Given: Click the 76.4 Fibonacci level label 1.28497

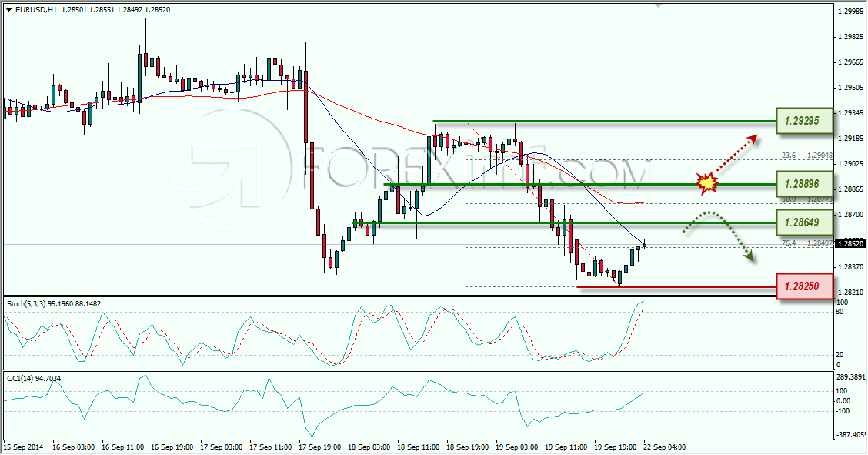Looking at the screenshot, I should 807,243.
